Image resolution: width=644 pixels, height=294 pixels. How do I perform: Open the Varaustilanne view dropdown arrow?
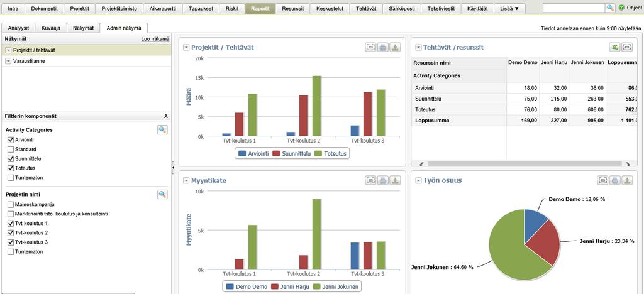(x=8, y=61)
